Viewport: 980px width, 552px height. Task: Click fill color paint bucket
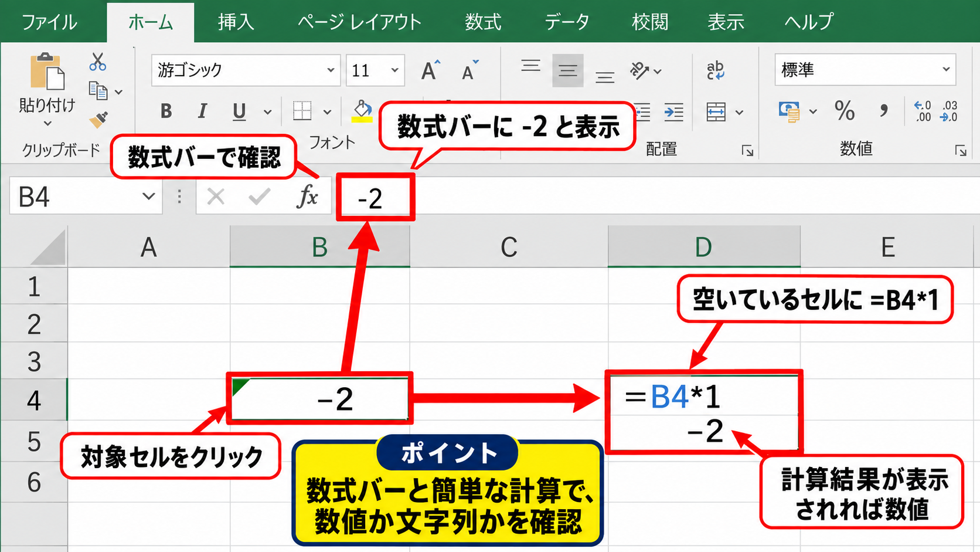[362, 110]
